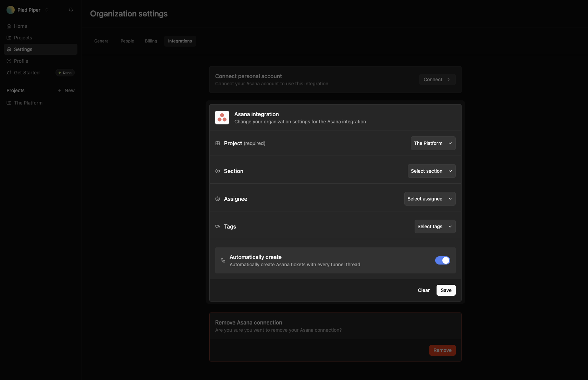Click the Settings gear icon in sidebar
This screenshot has height=380, width=588.
click(x=9, y=49)
